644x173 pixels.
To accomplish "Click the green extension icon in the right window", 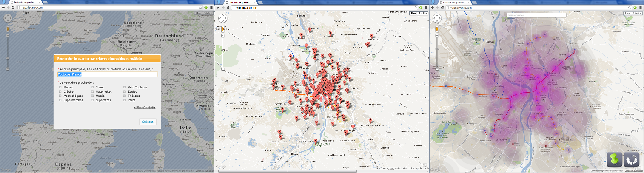I will pos(635,7).
